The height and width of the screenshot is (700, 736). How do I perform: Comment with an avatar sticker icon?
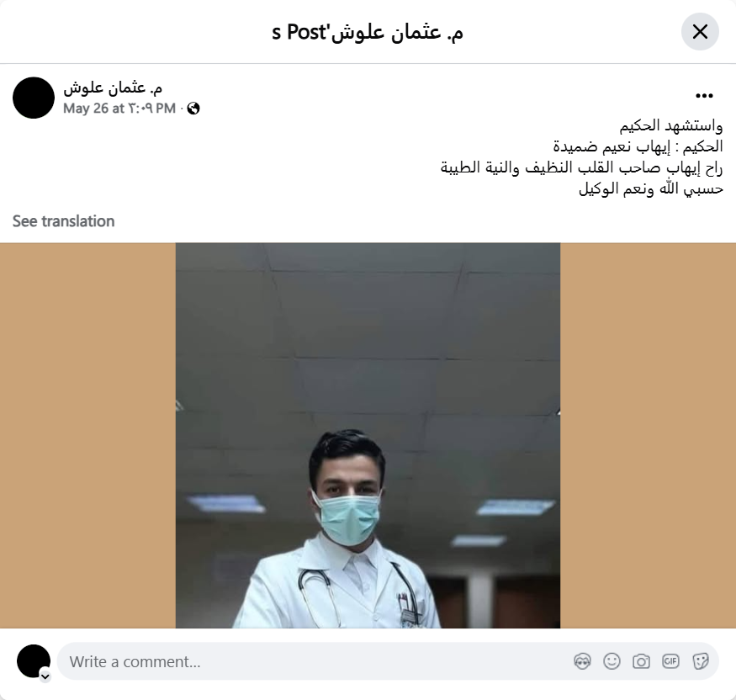(x=582, y=661)
